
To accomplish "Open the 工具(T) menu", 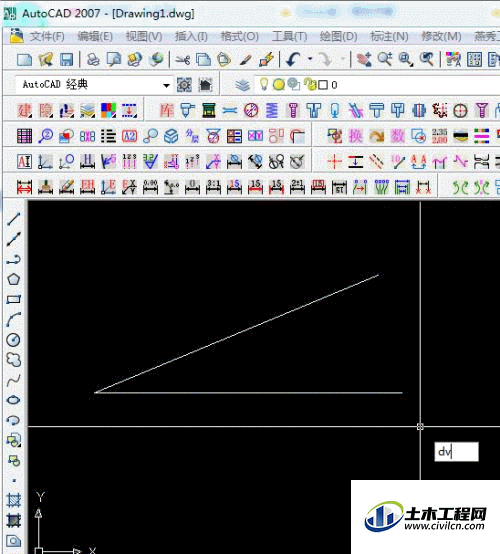I will pos(289,36).
